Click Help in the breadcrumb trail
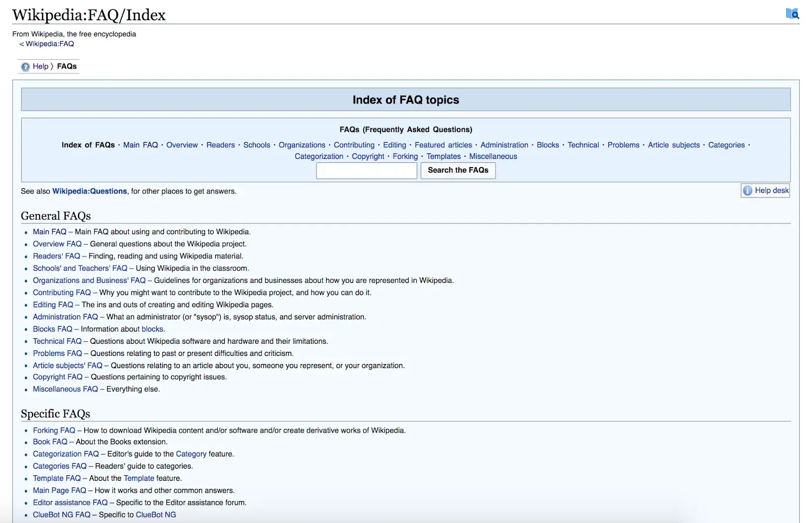This screenshot has width=812, height=523. pyautogui.click(x=40, y=67)
